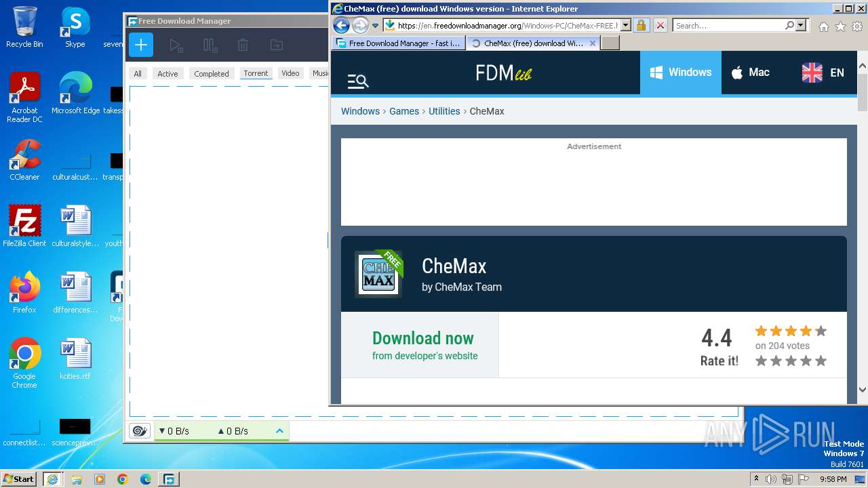
Task: Expand address bar autocomplete dropdown
Action: pyautogui.click(x=625, y=26)
